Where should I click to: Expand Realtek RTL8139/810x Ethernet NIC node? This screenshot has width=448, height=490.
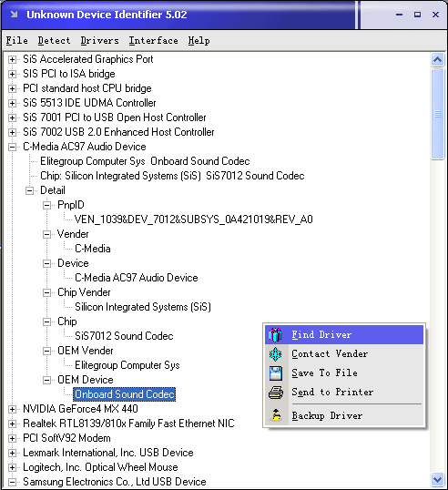click(12, 424)
